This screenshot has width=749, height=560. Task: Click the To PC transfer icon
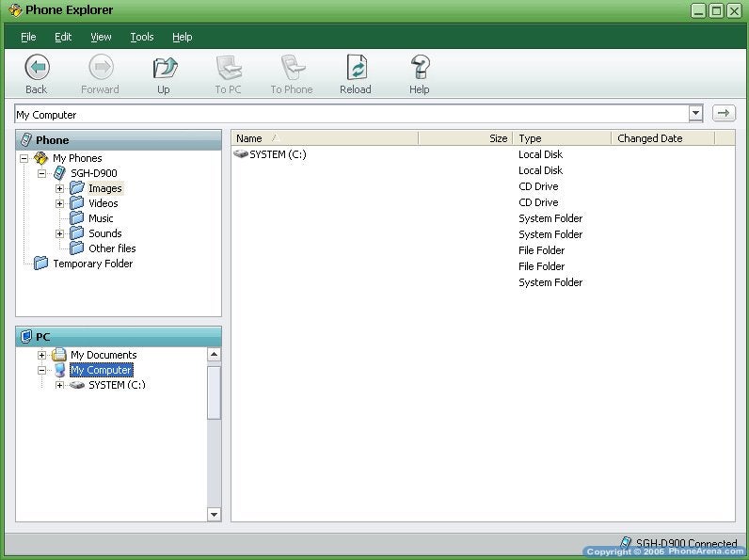click(x=229, y=68)
